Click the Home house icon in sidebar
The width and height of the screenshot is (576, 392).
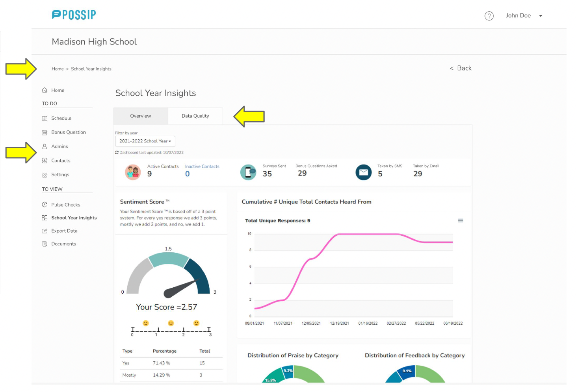click(45, 90)
